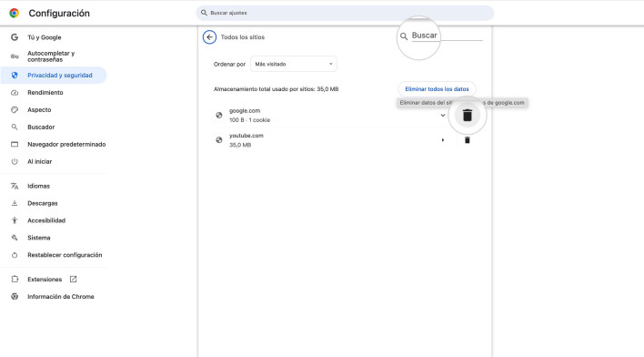Click the shield icon for Privacidad
644x357 pixels.
[15, 76]
